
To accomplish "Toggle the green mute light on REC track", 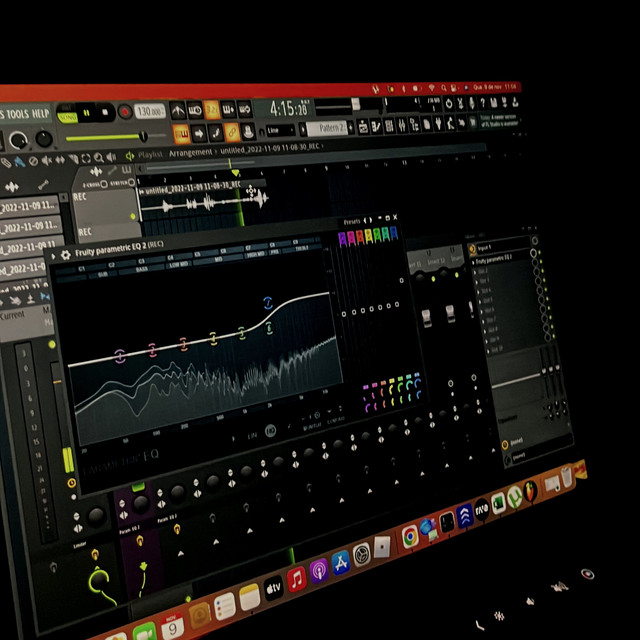I will coord(133,216).
